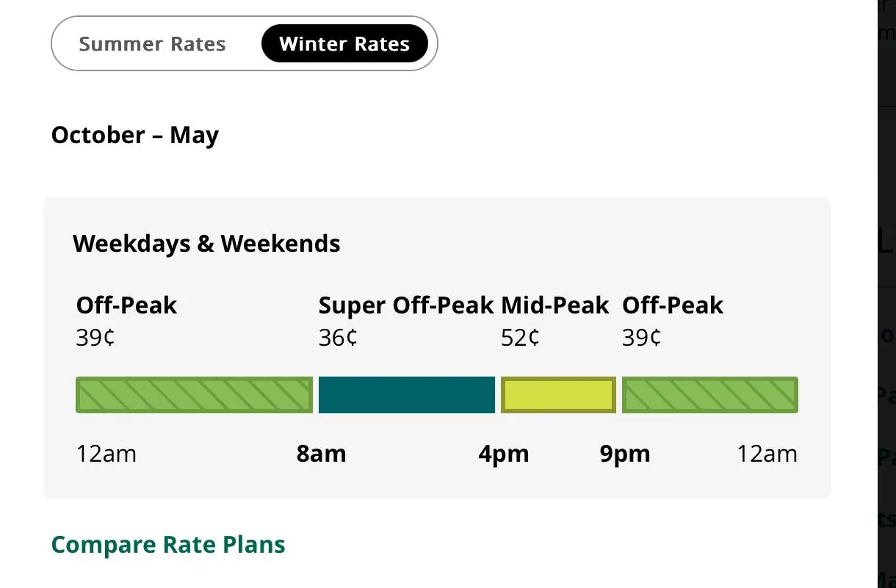
Task: Click the 9pm time marker
Action: pyautogui.click(x=625, y=454)
